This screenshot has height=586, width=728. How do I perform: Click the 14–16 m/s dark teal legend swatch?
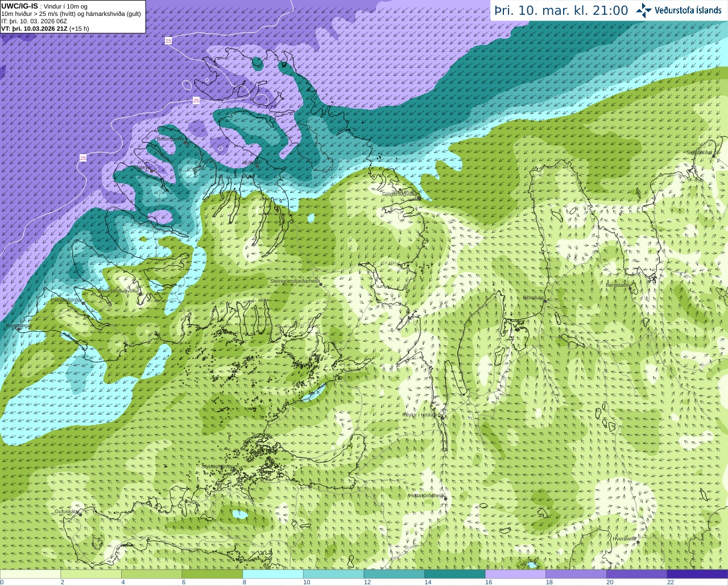(455, 574)
